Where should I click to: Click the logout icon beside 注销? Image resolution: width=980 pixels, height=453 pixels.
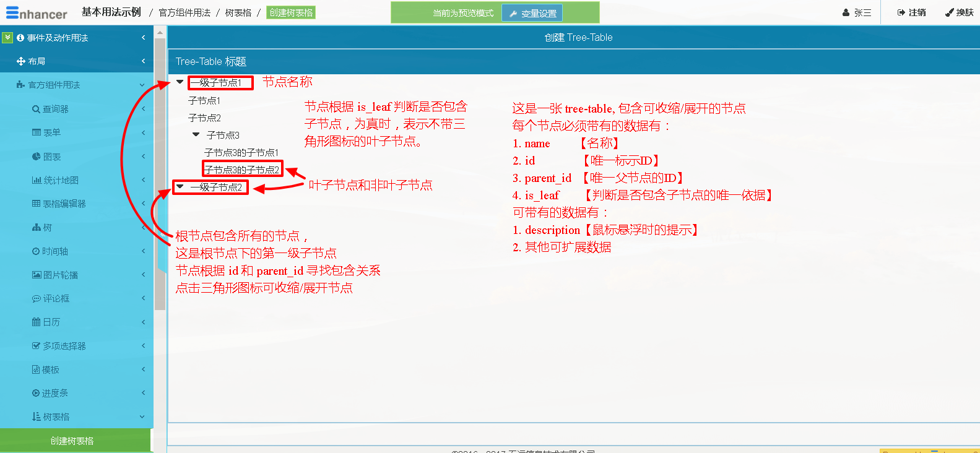(901, 12)
